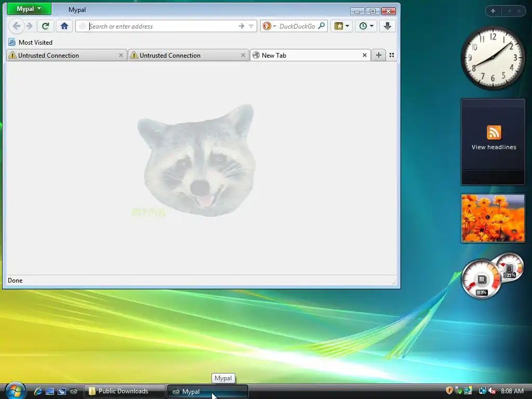Click the site identity icon in address bar
Viewport: 532px width, 399px height.
pos(83,26)
